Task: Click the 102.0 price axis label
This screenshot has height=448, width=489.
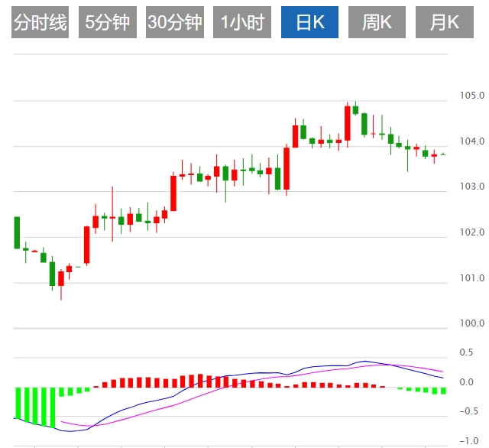Action: pyautogui.click(x=472, y=232)
